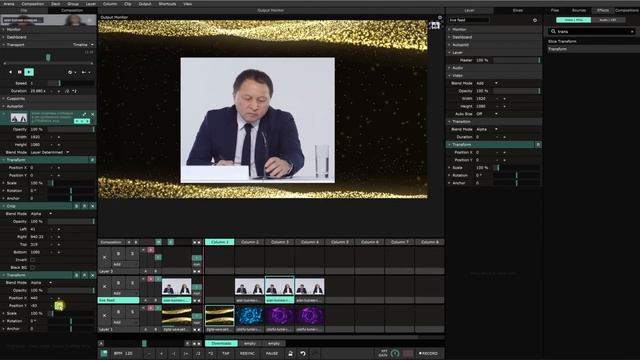The height and width of the screenshot is (360, 640).
Task: Toggle Bypass B on the live feed layer
Action: pos(118,283)
